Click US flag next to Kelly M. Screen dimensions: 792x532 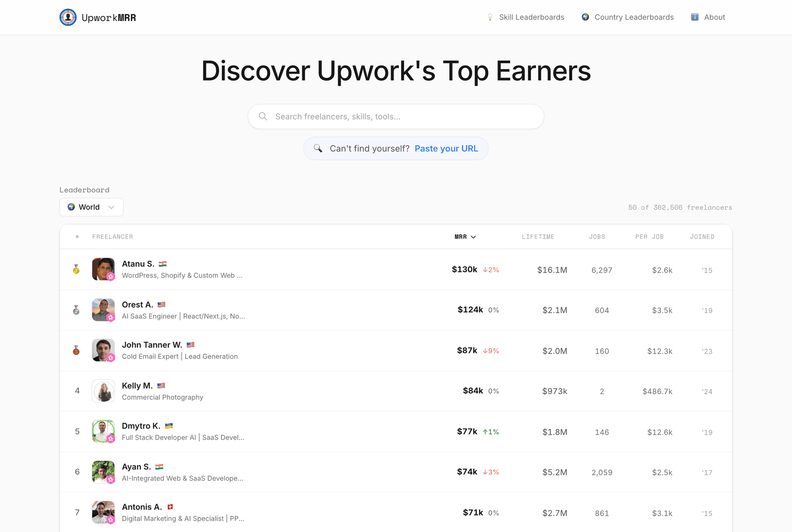point(161,386)
